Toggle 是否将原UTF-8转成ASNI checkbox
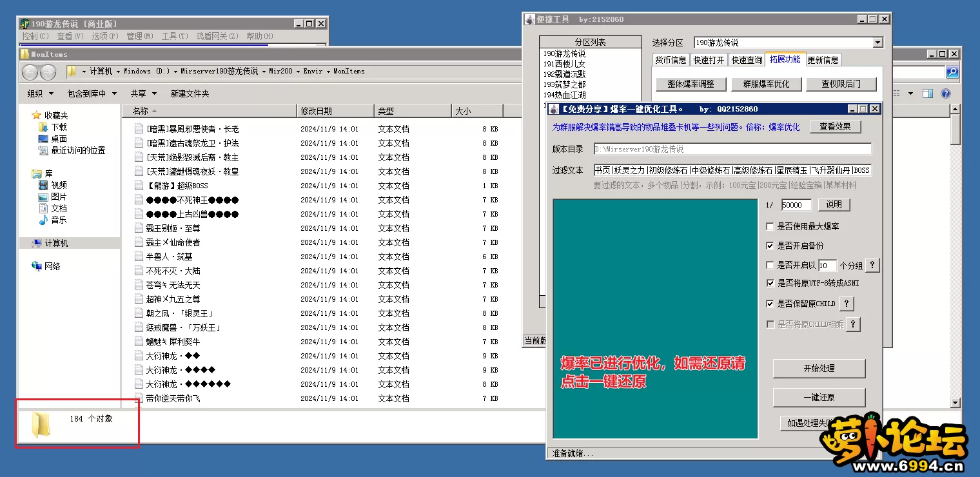980x477 pixels. (770, 284)
